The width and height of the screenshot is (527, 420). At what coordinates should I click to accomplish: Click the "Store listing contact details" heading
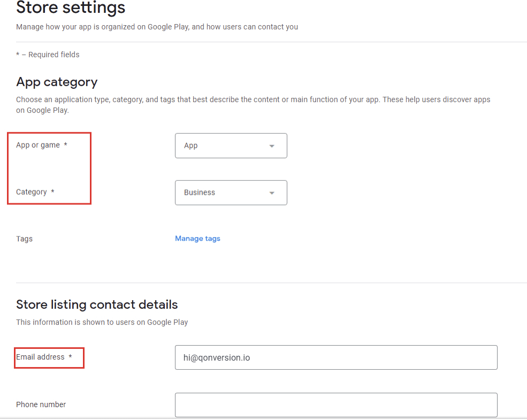97,304
